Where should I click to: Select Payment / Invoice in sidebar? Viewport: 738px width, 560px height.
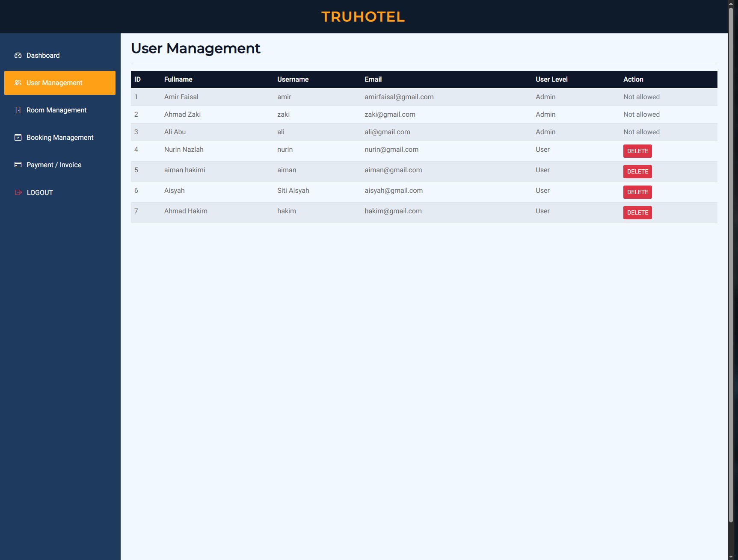pyautogui.click(x=54, y=165)
